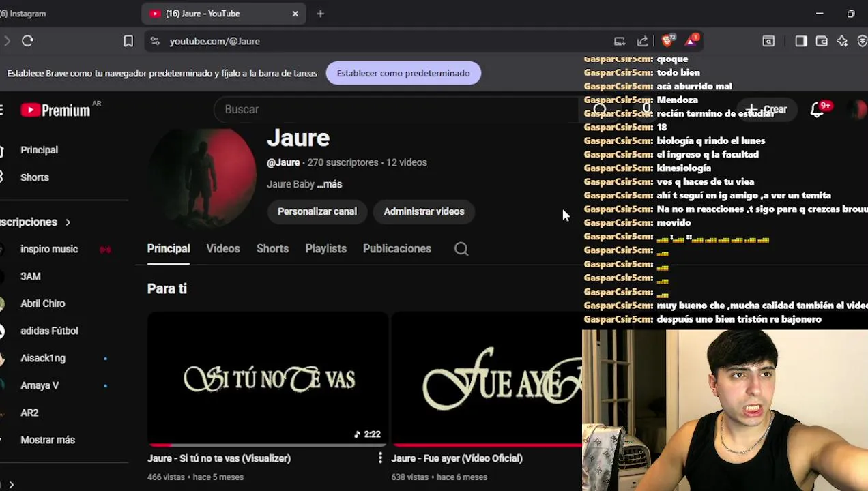Click the bookmark icon beside the address bar

coord(128,41)
